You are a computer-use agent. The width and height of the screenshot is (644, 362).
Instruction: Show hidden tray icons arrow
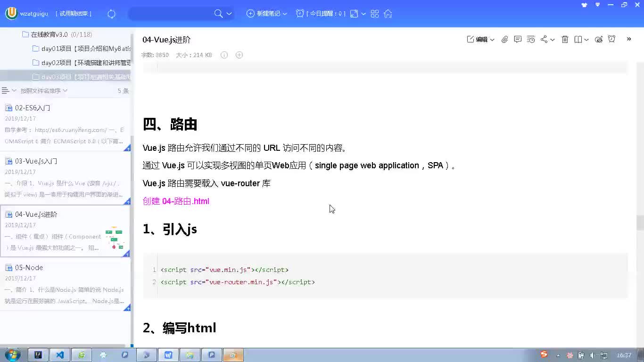tap(558, 355)
